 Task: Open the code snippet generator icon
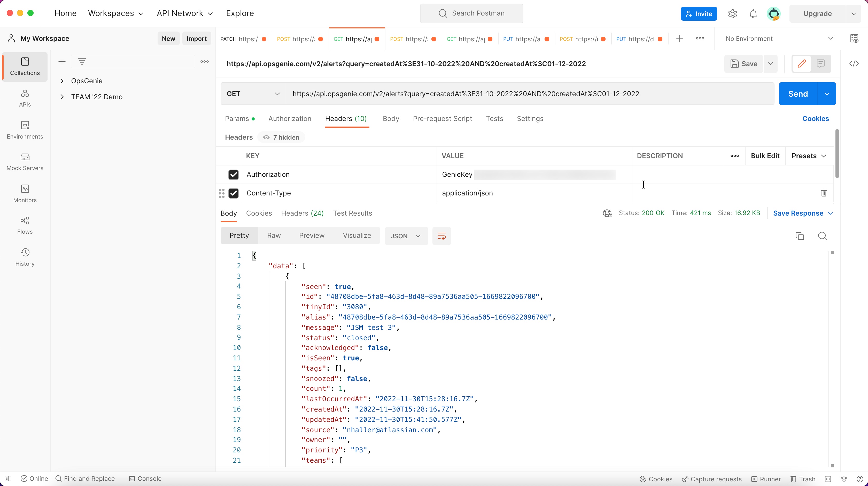pos(854,63)
